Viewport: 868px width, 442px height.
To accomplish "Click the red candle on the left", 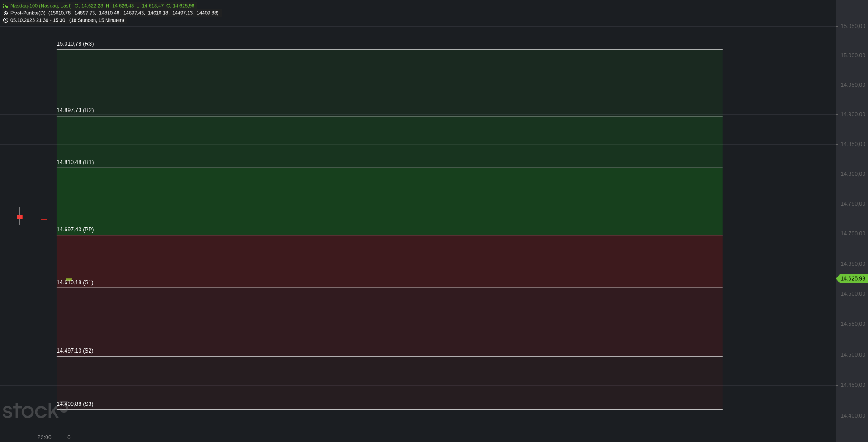I will pyautogui.click(x=19, y=216).
